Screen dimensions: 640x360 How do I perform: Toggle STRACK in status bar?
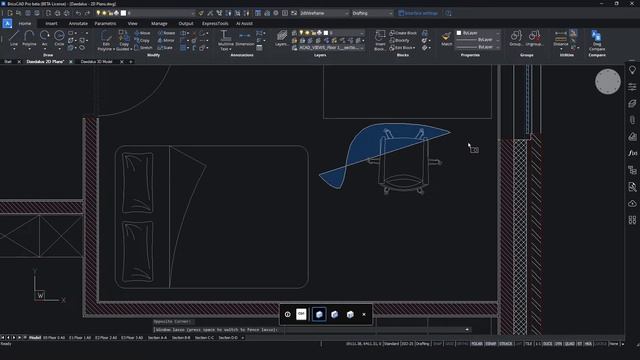(506, 344)
